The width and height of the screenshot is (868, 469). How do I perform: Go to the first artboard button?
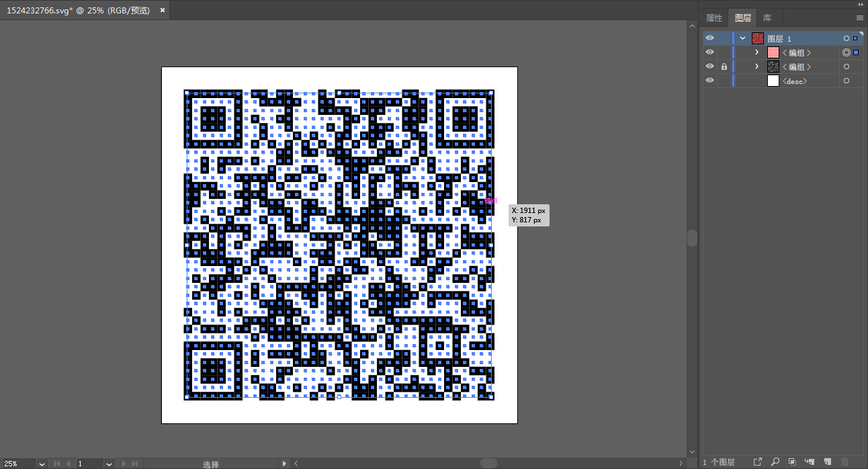coord(56,464)
